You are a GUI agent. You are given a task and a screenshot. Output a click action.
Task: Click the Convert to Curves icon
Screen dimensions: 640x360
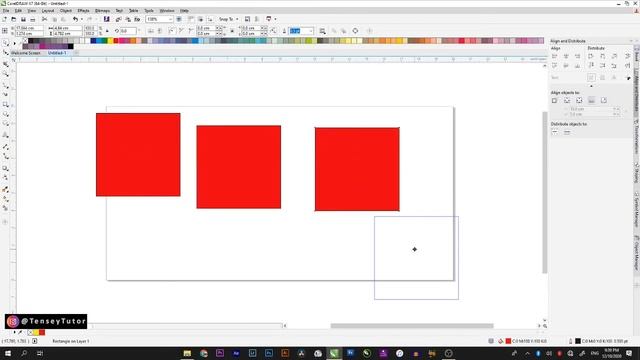355,31
